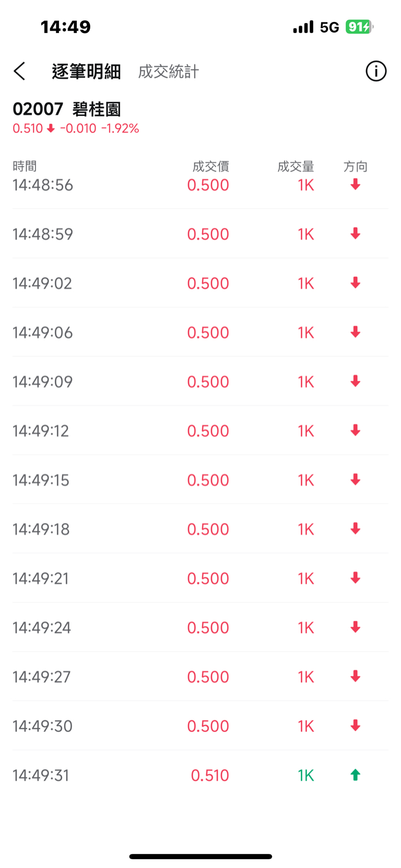Viewport: 401px width, 868px height.
Task: Select the 0.510 price in last row
Action: (x=210, y=775)
